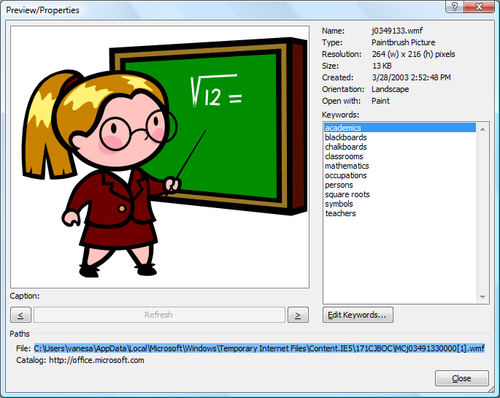Select the blackboards keyword
The height and width of the screenshot is (398, 500).
346,137
